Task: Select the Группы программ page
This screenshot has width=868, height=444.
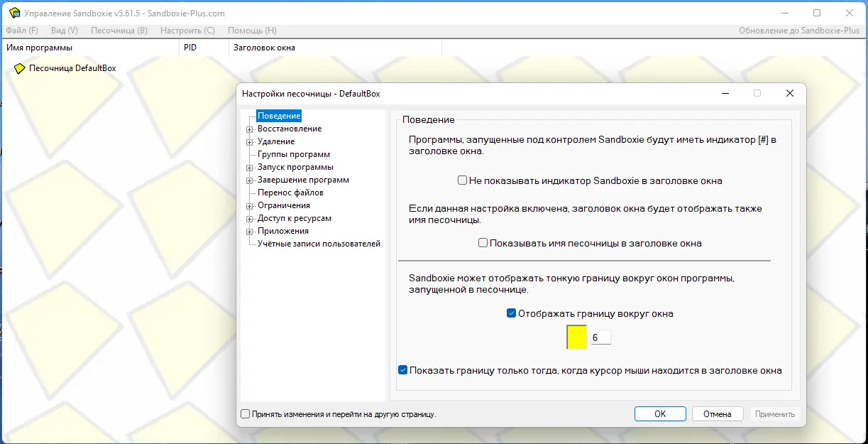Action: (292, 154)
